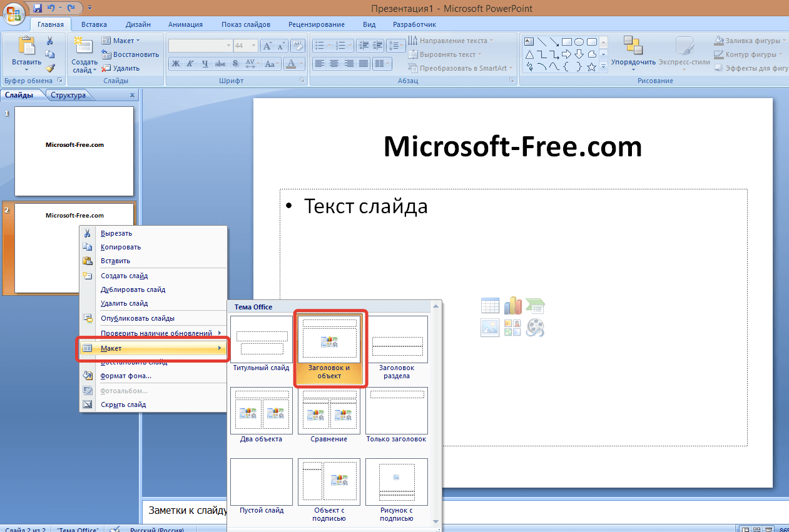This screenshot has height=532, width=789.
Task: Clear all formatting with the eraser icon
Action: [x=298, y=46]
